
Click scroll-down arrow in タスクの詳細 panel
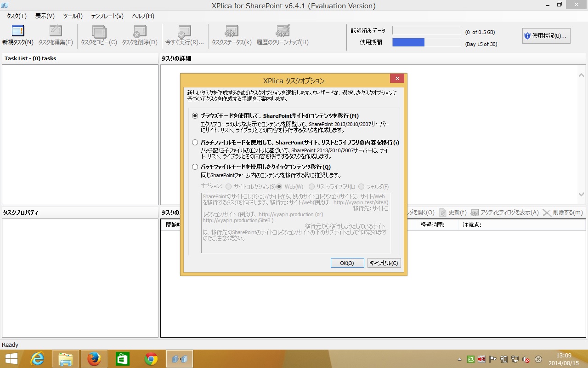(x=582, y=195)
